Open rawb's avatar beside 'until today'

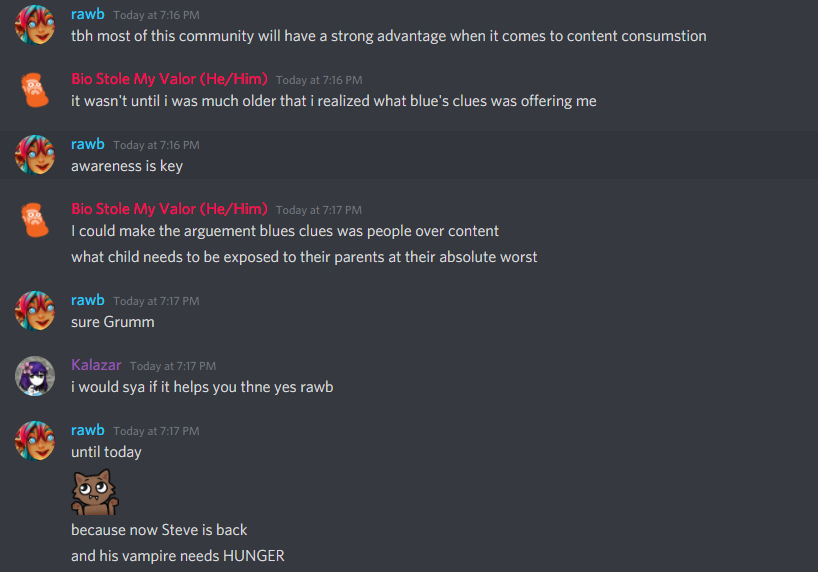tap(35, 441)
